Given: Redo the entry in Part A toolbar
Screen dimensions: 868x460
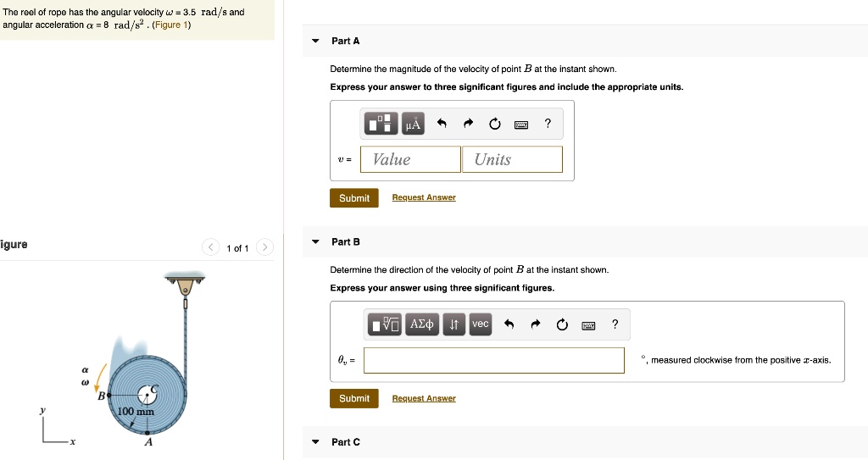Looking at the screenshot, I should tap(468, 125).
